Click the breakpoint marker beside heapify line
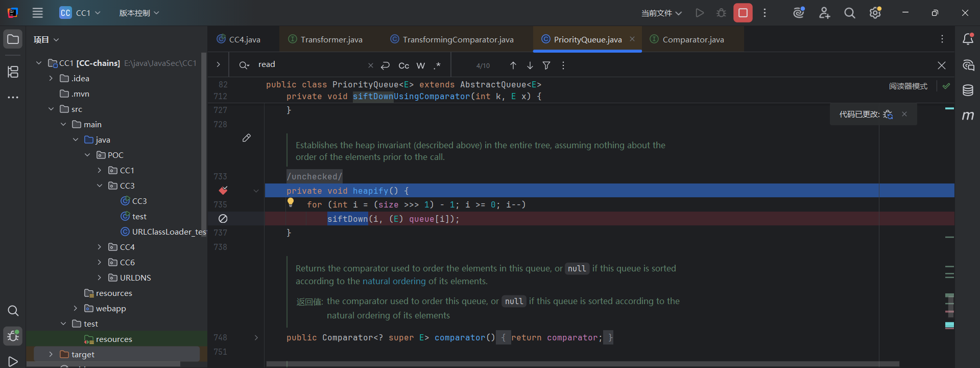The width and height of the screenshot is (980, 368). point(223,191)
